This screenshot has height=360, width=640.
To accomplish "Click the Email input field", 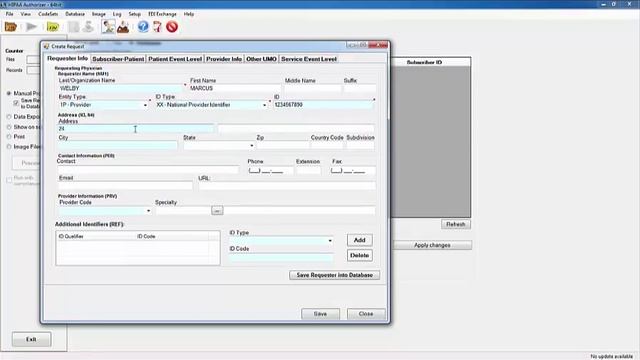I will coord(125,186).
